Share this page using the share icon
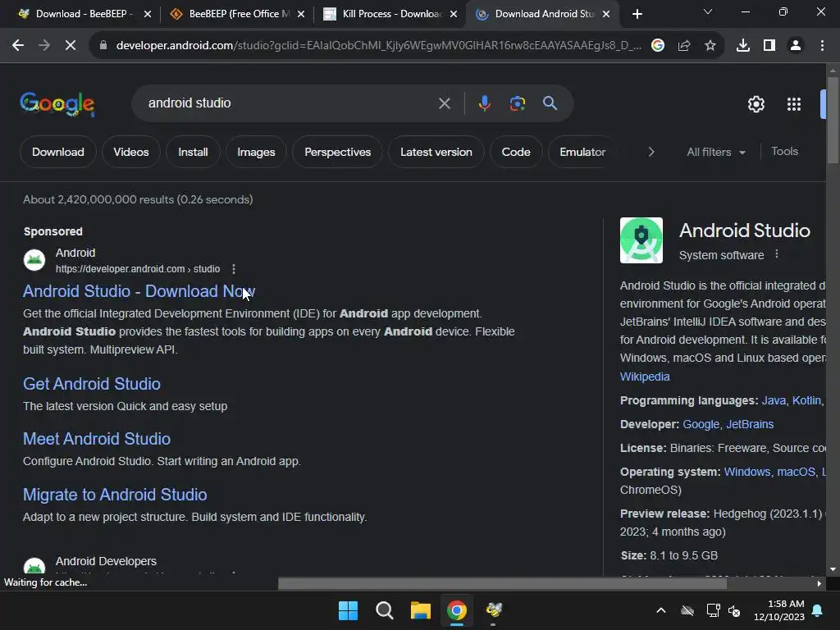This screenshot has height=630, width=840. [684, 46]
